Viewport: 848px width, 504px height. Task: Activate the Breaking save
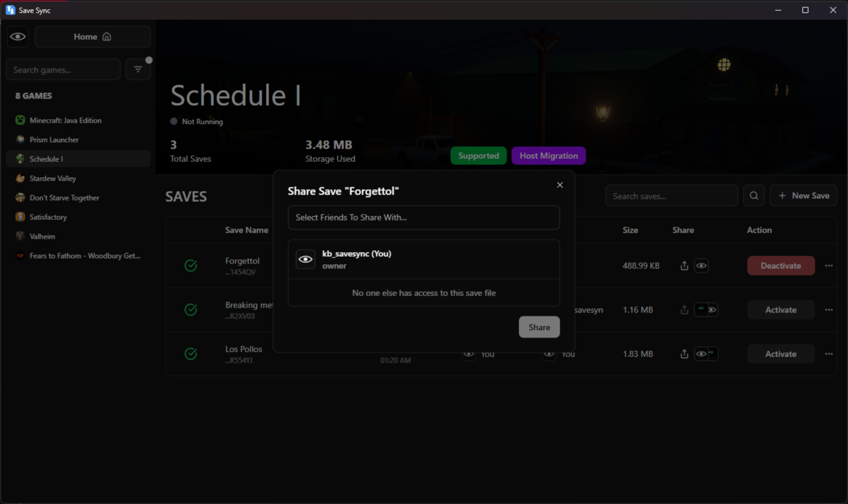781,310
